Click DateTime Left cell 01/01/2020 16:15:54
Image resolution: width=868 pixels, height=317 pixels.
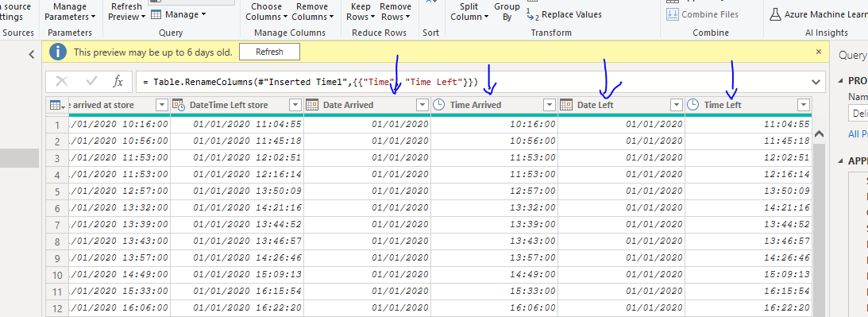click(237, 292)
